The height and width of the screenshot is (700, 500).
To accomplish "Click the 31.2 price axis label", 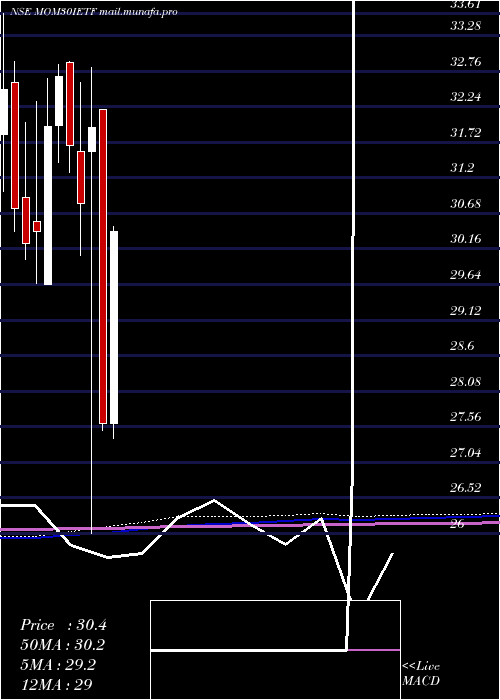I will coord(462,168).
